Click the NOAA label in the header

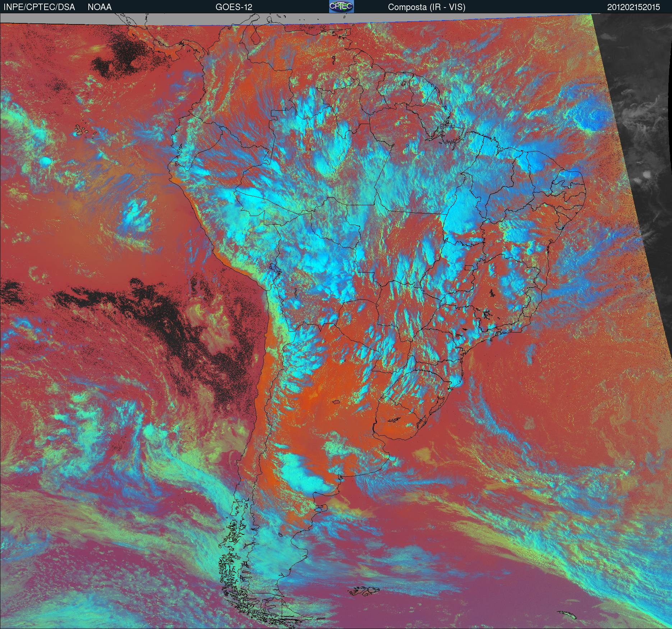pos(100,7)
